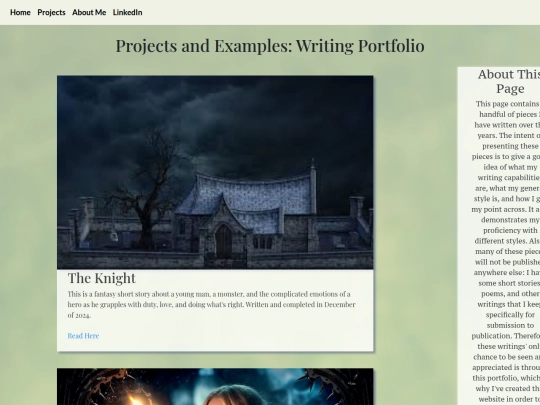540x405 pixels.
Task: Click the About This Page paragraph text
Action: point(506,252)
